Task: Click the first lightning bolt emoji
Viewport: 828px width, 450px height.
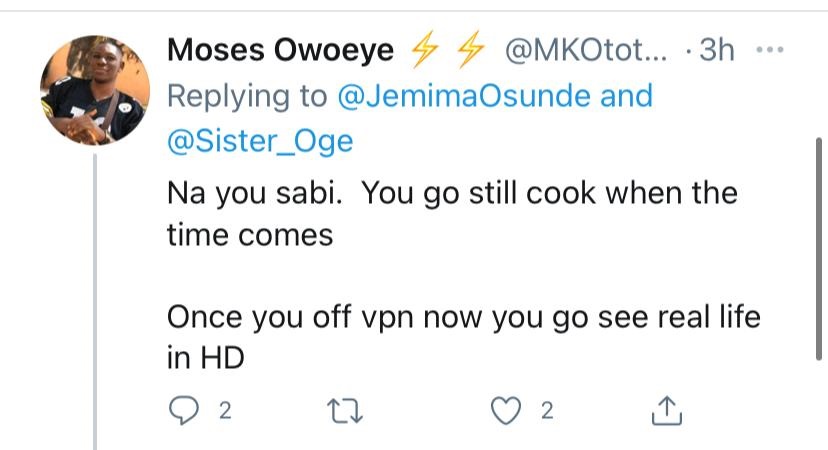Action: pos(426,52)
